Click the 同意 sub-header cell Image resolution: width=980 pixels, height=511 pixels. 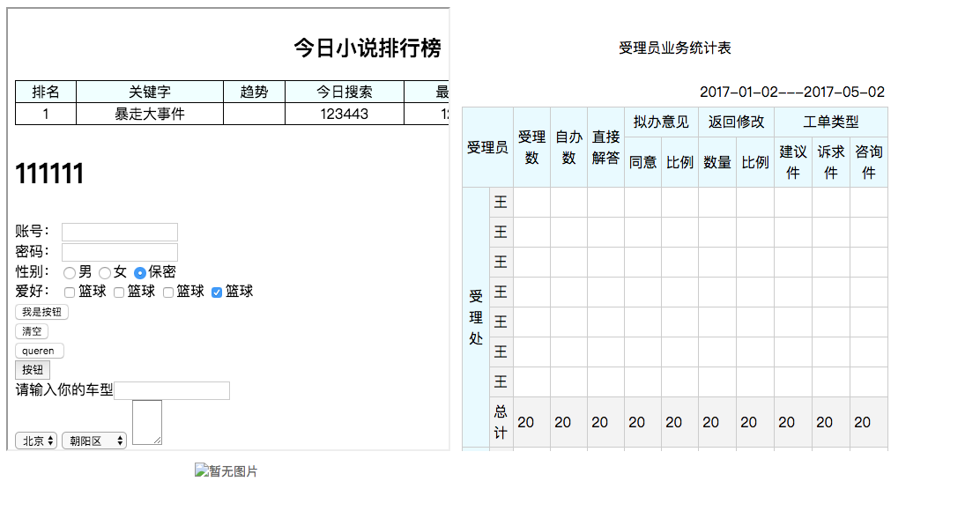(x=643, y=162)
